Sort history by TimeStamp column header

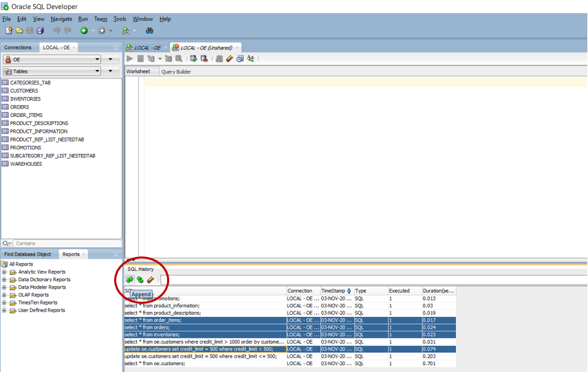336,291
